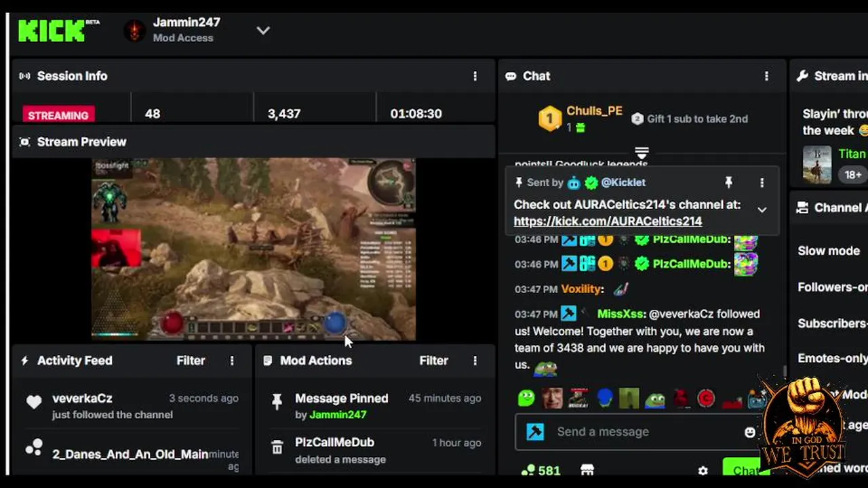Click the MissXss username in chat

pos(620,314)
